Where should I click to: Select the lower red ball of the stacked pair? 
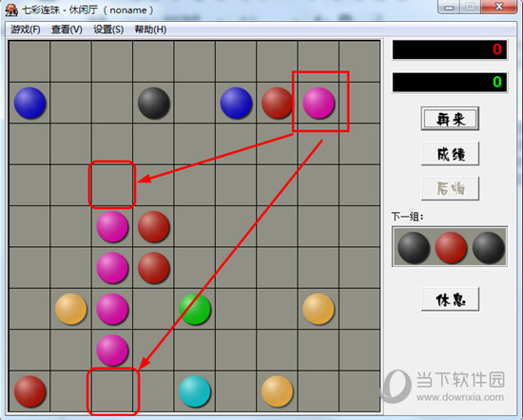(x=154, y=268)
